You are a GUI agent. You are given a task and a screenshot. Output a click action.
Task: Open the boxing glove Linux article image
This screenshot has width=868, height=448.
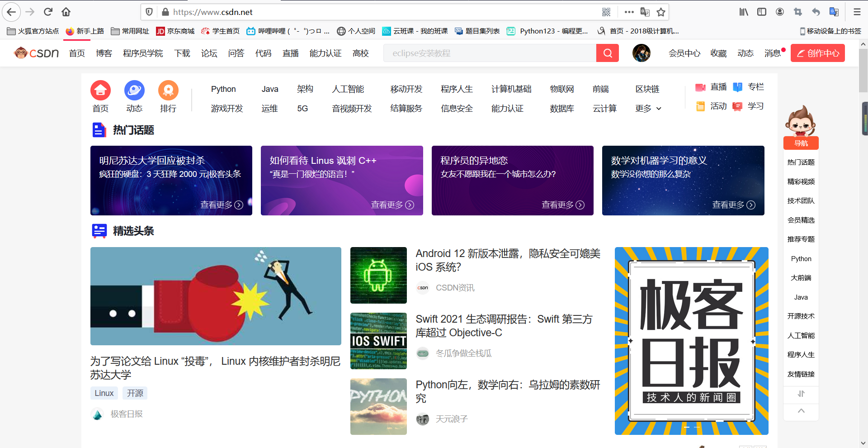coord(216,296)
